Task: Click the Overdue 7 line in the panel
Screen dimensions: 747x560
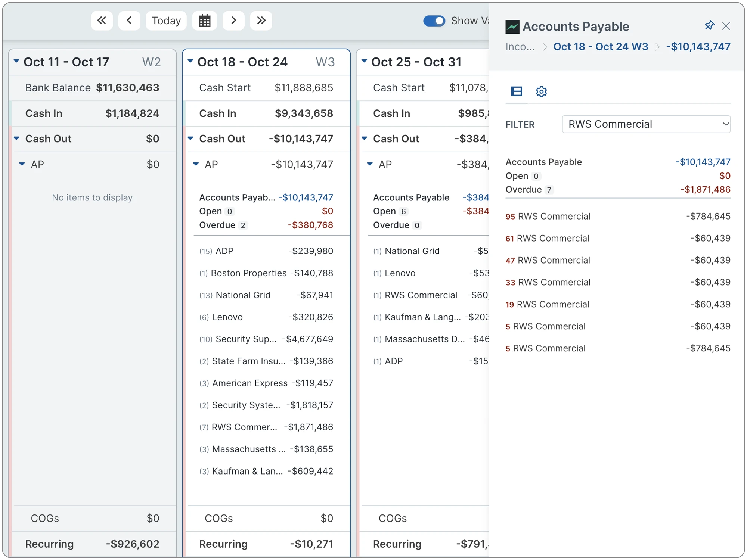Action: coord(618,189)
